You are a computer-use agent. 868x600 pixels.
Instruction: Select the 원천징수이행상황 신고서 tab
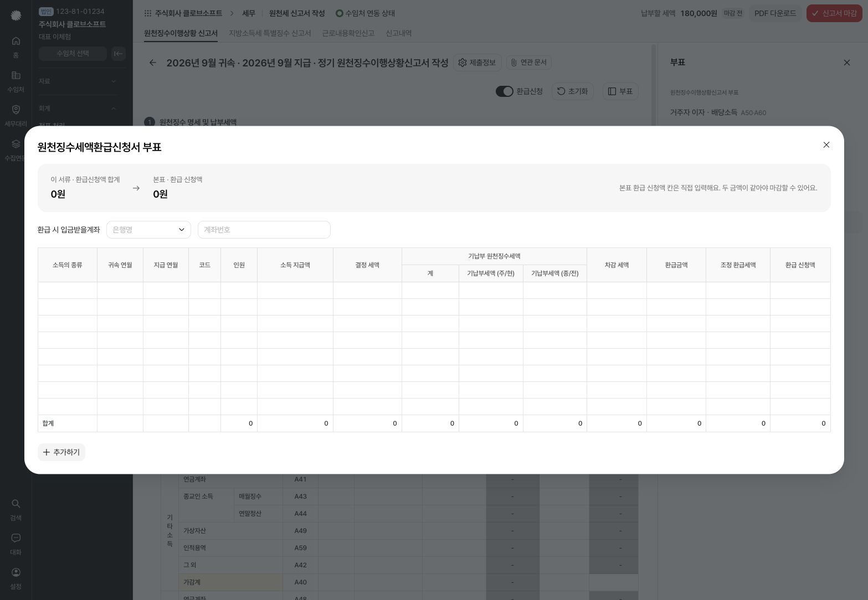click(x=181, y=33)
